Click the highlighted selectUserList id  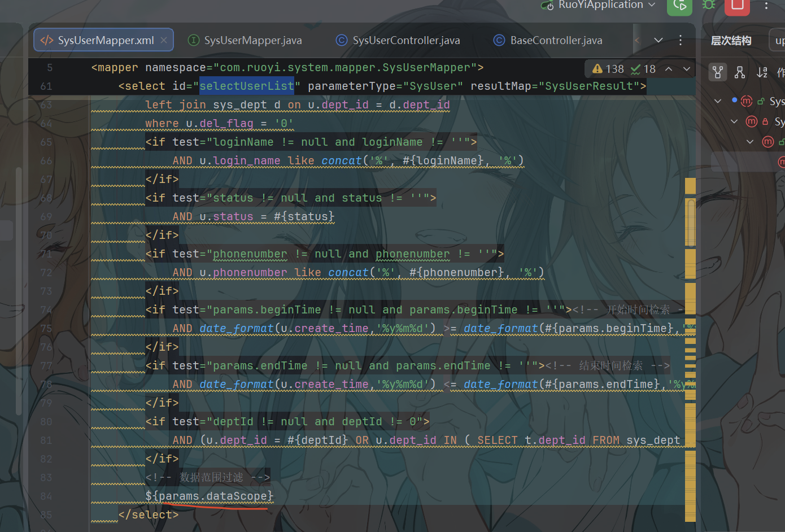247,86
